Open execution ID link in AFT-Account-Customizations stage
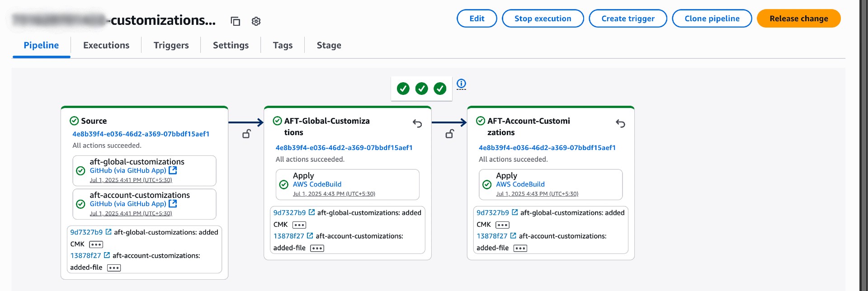The image size is (868, 291). (547, 148)
